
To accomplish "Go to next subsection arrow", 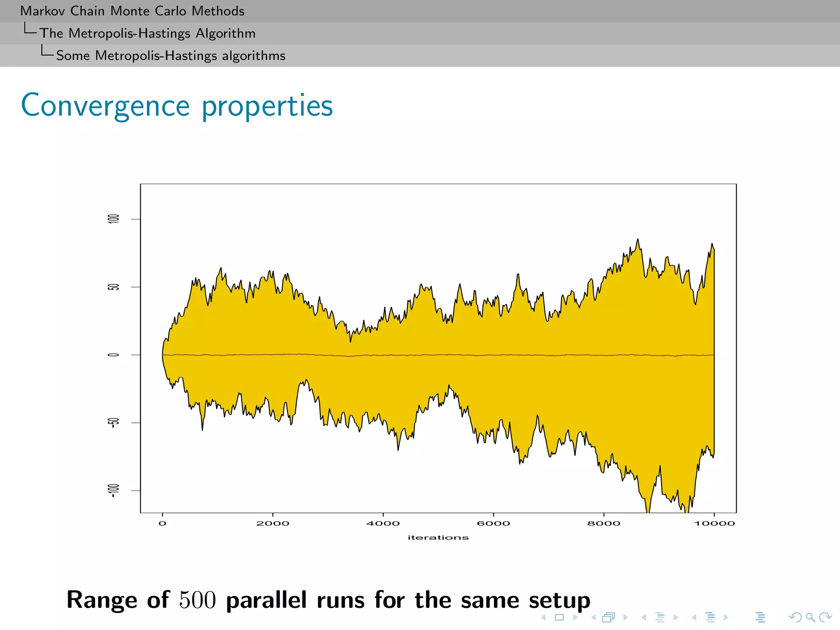I will [x=676, y=617].
